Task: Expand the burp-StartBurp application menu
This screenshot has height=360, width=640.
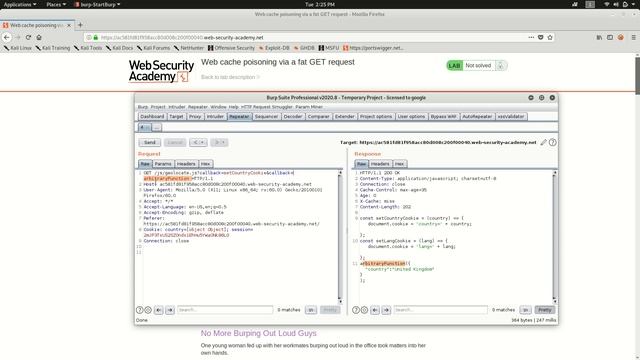Action: [98, 4]
